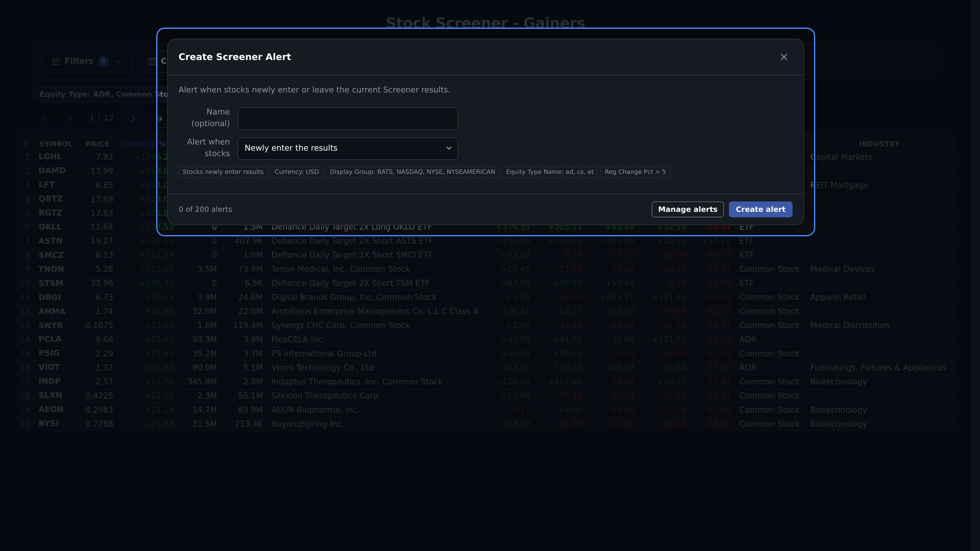Click the 'Currency: USD' chip
The image size is (980, 551).
297,172
